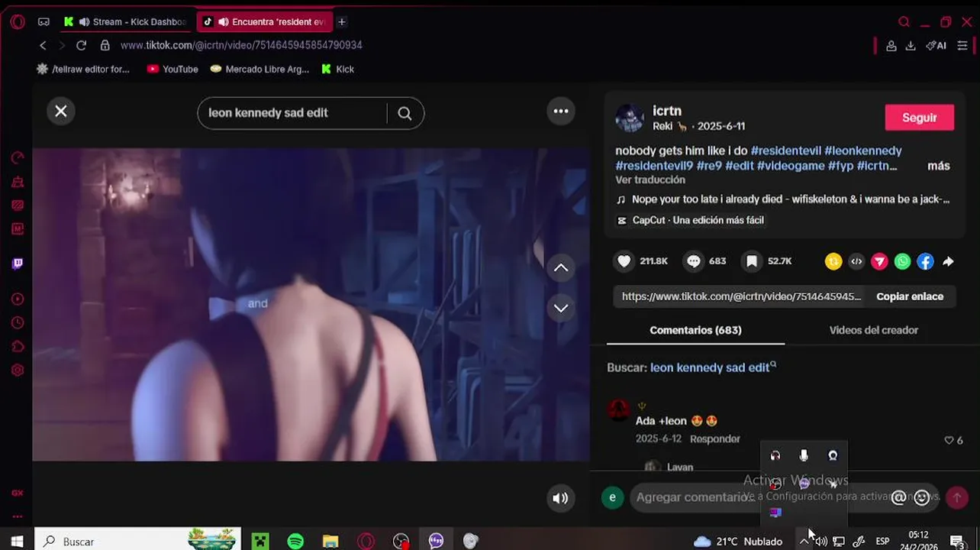The height and width of the screenshot is (550, 980).
Task: Click 'Ver traducción' link
Action: tap(650, 180)
